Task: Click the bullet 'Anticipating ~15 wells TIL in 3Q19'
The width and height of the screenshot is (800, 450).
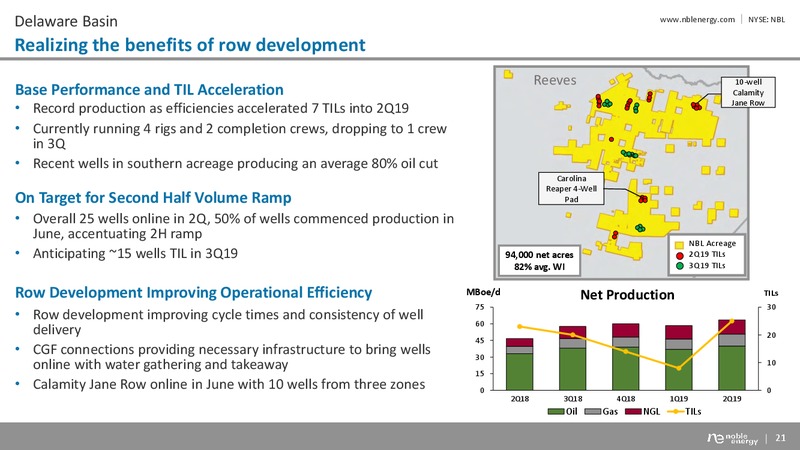Action: pyautogui.click(x=135, y=253)
